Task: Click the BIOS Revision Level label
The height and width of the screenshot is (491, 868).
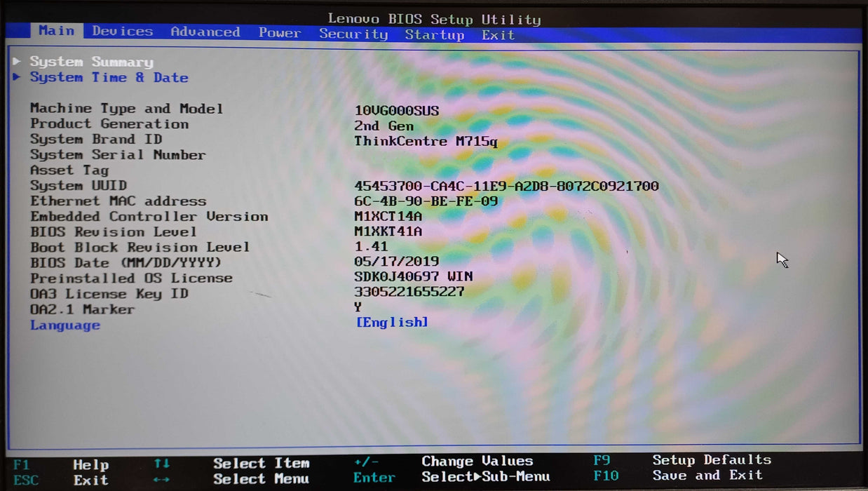Action: (113, 231)
